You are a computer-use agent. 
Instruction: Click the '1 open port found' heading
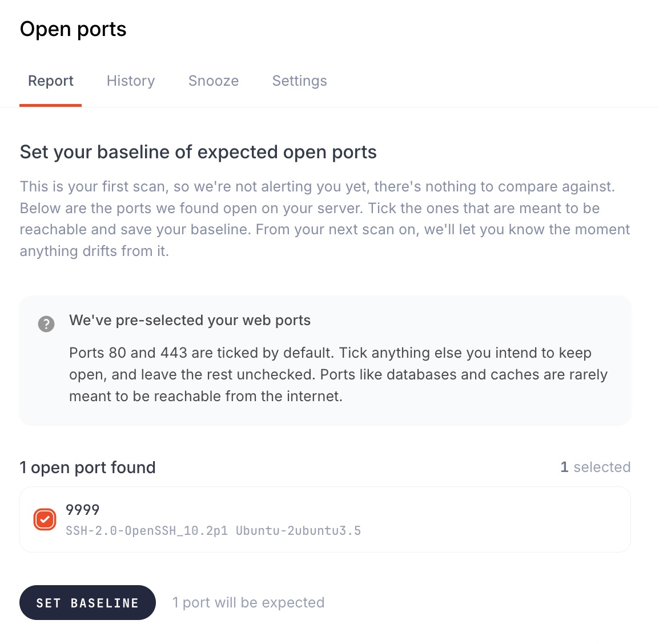87,467
